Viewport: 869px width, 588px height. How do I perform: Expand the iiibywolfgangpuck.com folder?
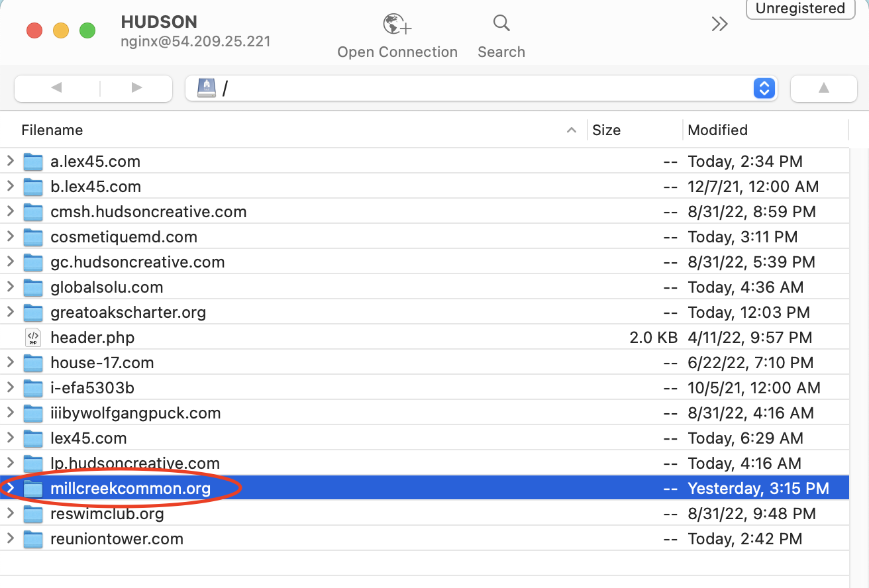click(x=10, y=413)
